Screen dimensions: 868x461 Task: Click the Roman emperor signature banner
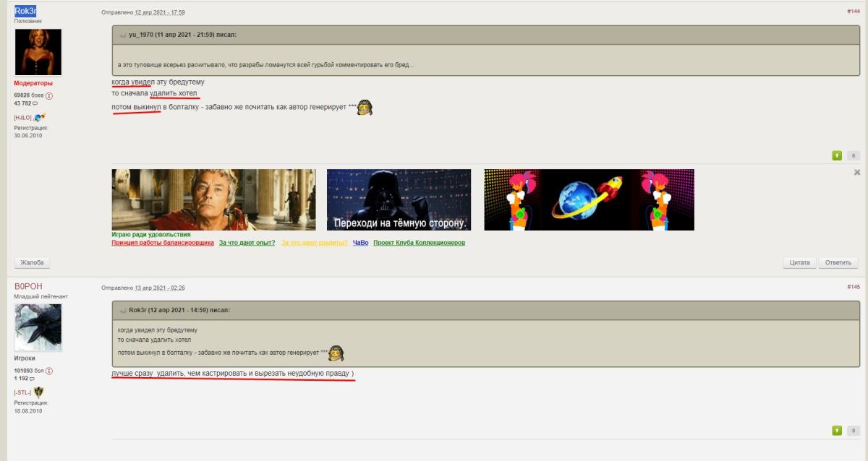[x=213, y=199]
